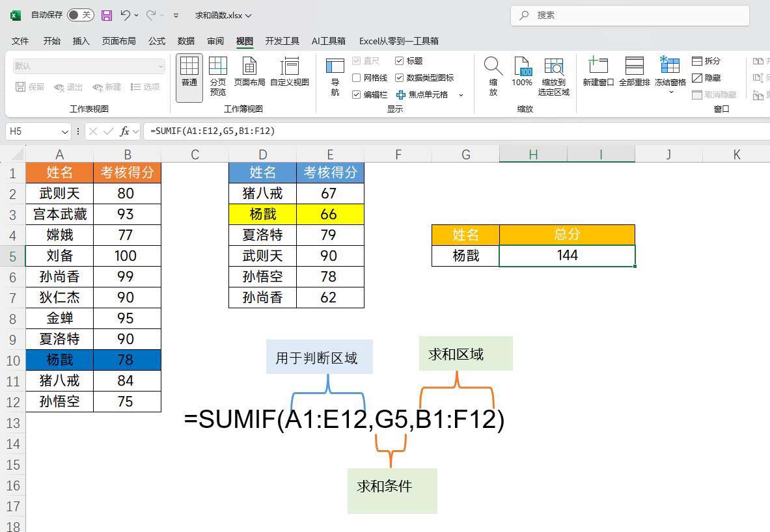The height and width of the screenshot is (532, 770).
Task: Click the Undo arrow icon
Action: [x=125, y=15]
